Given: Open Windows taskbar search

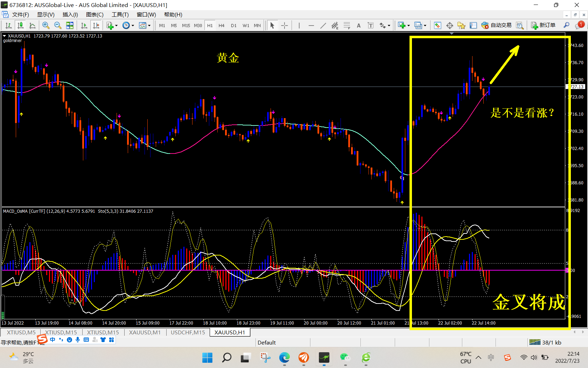Looking at the screenshot, I should click(x=226, y=357).
